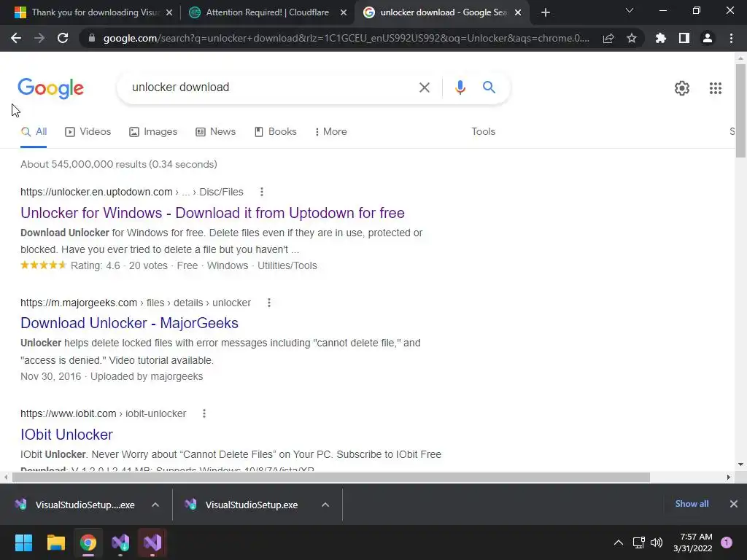The width and height of the screenshot is (747, 560).
Task: Close the downloads bar
Action: [734, 504]
